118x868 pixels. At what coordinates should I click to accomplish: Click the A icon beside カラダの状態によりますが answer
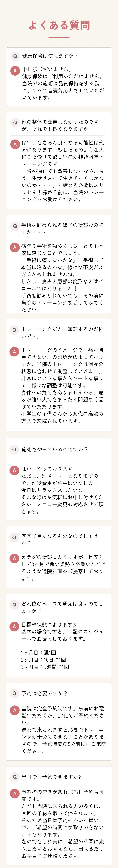(x=14, y=558)
